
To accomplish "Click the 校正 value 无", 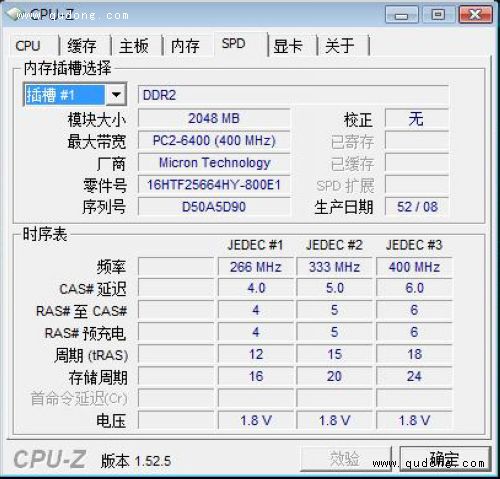I will pyautogui.click(x=417, y=118).
